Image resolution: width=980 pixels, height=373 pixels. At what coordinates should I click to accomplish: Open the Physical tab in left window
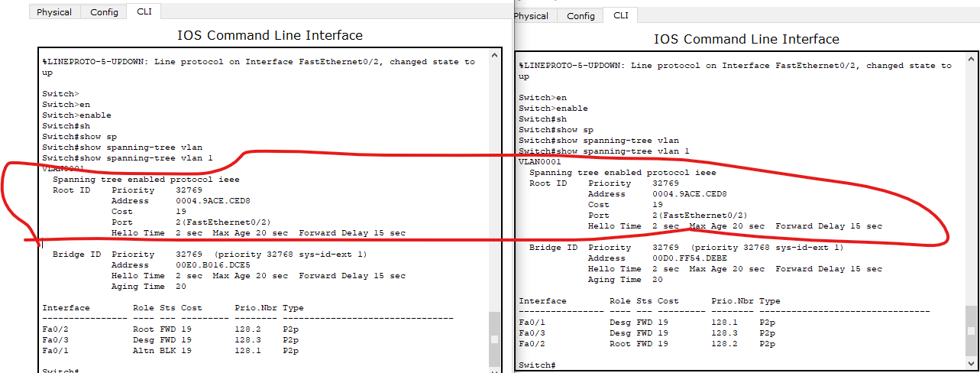[54, 11]
